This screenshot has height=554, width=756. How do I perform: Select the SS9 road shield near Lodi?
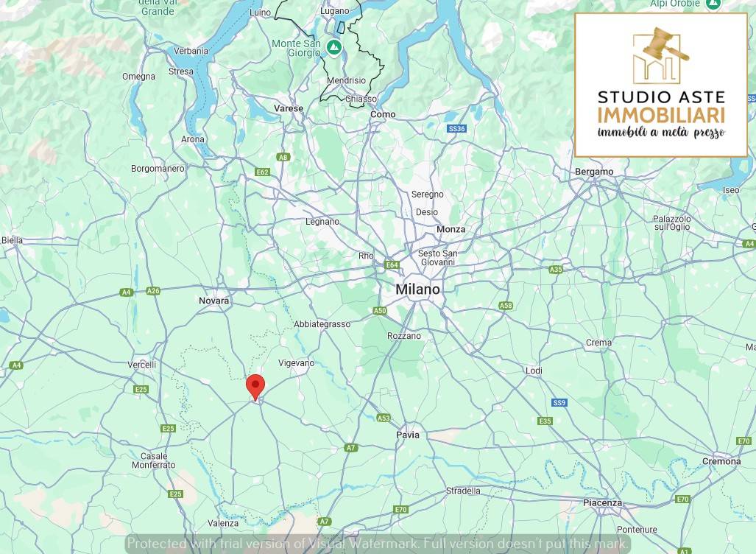click(x=559, y=402)
